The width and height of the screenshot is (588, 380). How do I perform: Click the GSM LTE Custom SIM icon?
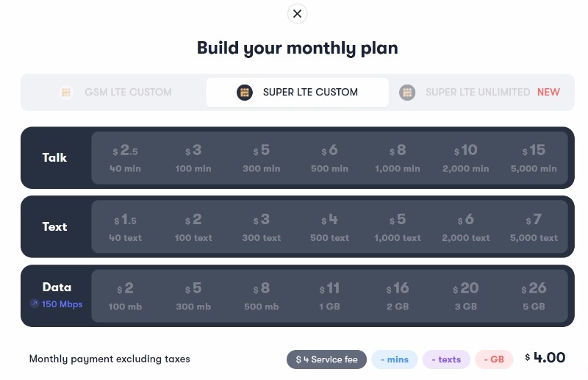pyautogui.click(x=66, y=93)
